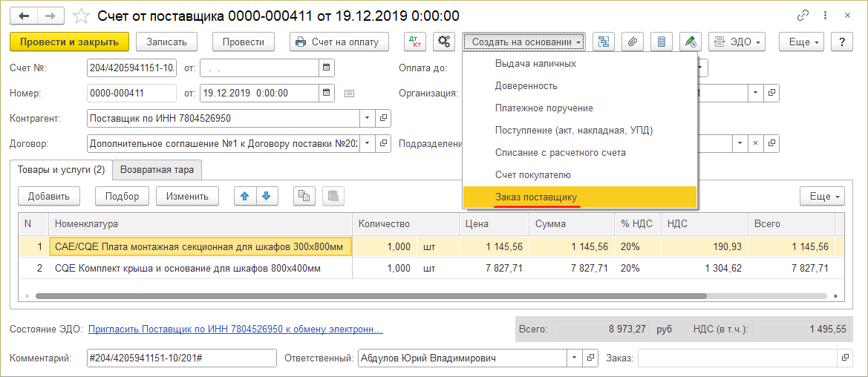
Task: Go forward with the right arrow
Action: coord(50,16)
